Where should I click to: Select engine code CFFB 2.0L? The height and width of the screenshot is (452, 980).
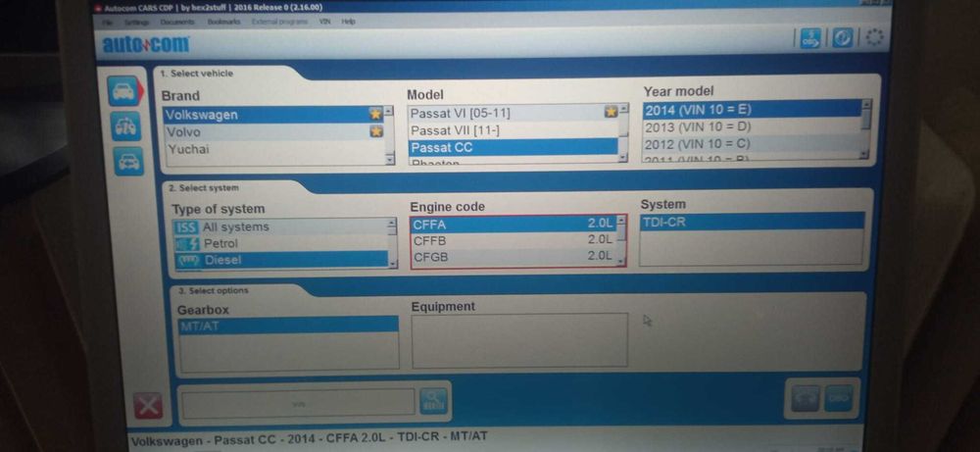pos(514,240)
